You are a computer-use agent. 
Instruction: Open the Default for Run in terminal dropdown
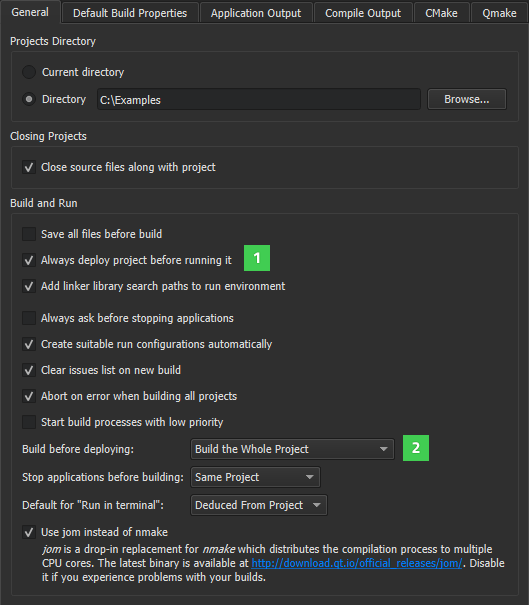click(x=259, y=505)
